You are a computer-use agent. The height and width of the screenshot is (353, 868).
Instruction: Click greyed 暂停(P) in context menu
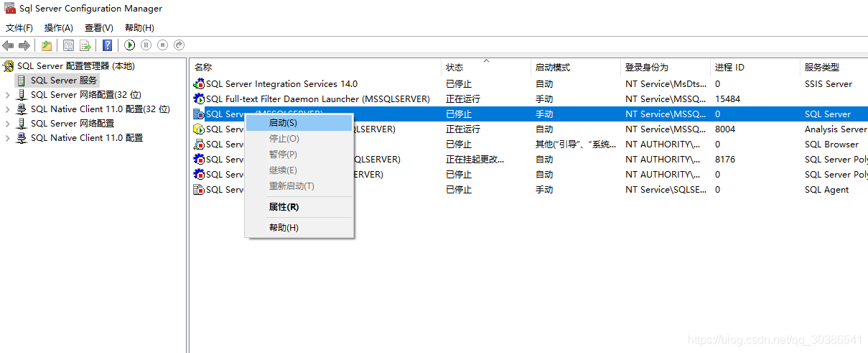[x=299, y=155]
